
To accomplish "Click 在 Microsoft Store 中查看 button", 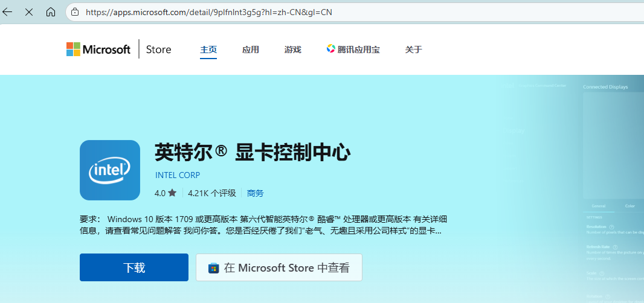I will 279,267.
